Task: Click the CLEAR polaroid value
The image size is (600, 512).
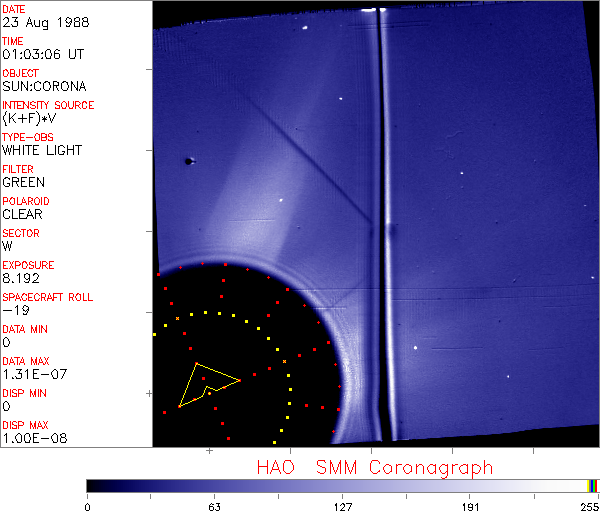Action: pos(22,214)
